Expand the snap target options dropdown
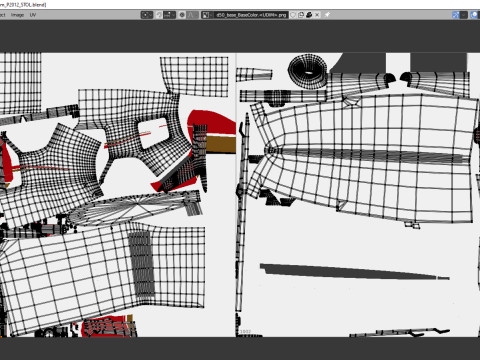 [x=170, y=15]
